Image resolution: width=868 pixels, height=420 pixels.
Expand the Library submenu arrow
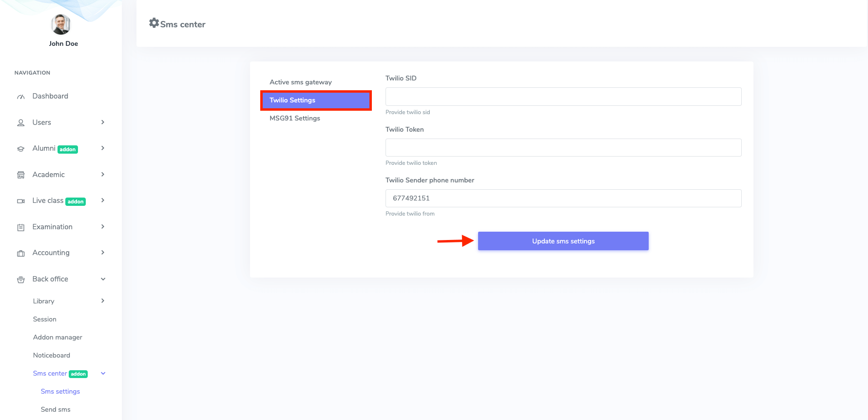[x=102, y=301]
